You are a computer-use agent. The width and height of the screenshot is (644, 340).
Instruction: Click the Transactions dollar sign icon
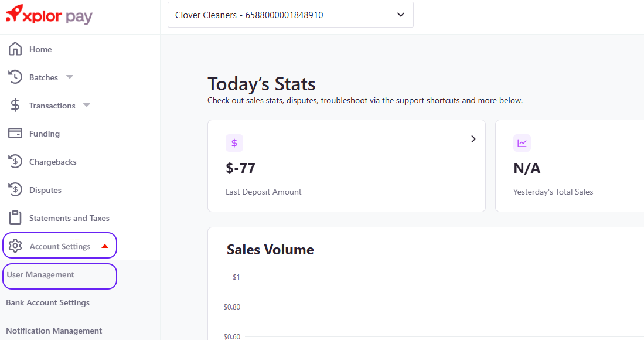[15, 106]
